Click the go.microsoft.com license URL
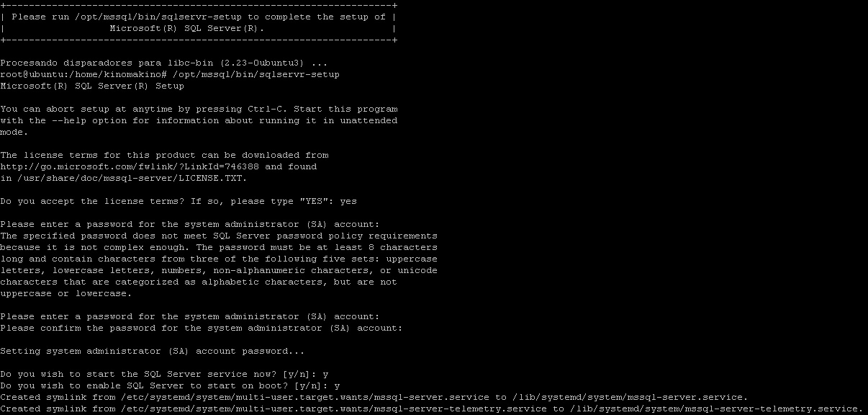This screenshot has height=415, width=868. [x=130, y=166]
